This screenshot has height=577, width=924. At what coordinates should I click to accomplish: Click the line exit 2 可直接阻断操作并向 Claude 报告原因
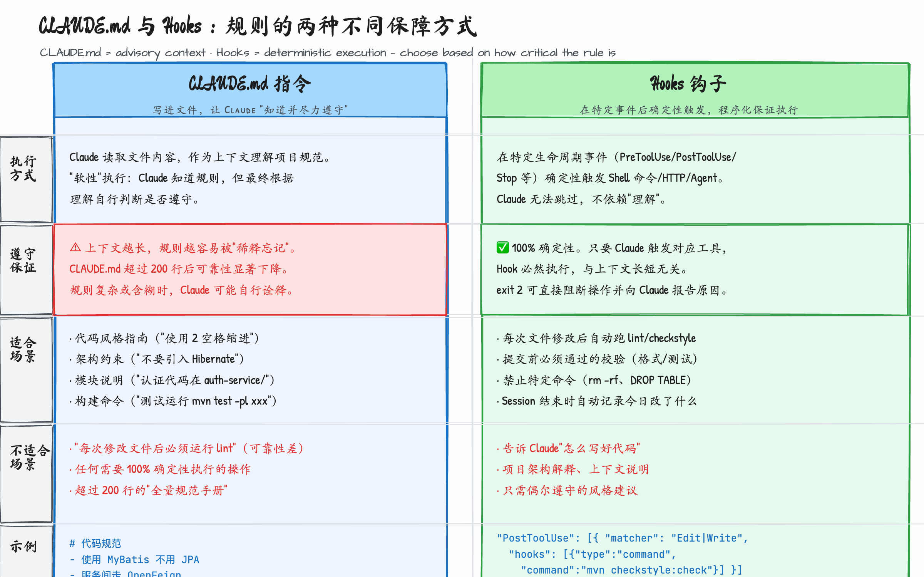[x=612, y=290]
